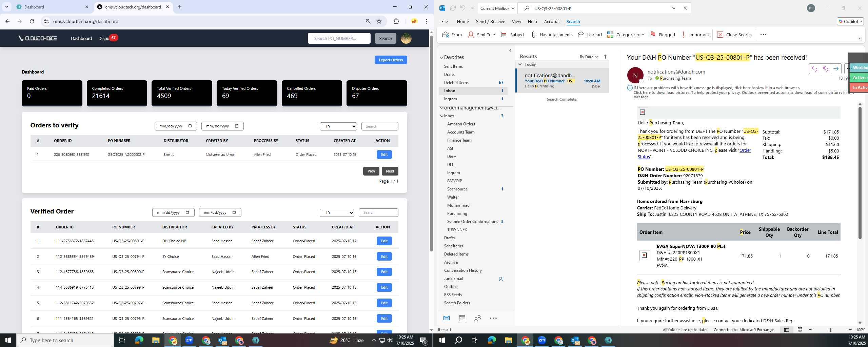This screenshot has width=868, height=347.
Task: Collapse the Today results group
Action: click(x=520, y=64)
